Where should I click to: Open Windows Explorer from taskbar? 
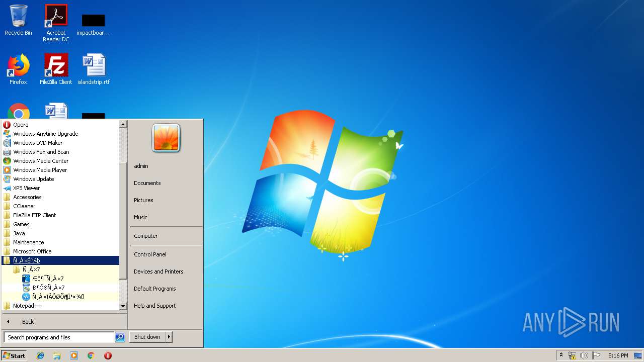point(57,355)
